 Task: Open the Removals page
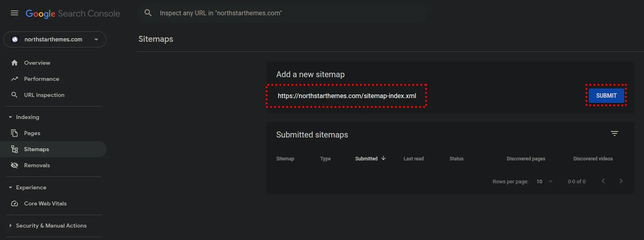tap(37, 165)
